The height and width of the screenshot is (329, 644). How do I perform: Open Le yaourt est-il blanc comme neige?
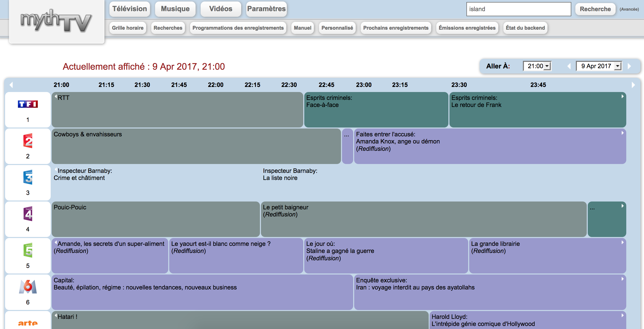pos(236,256)
